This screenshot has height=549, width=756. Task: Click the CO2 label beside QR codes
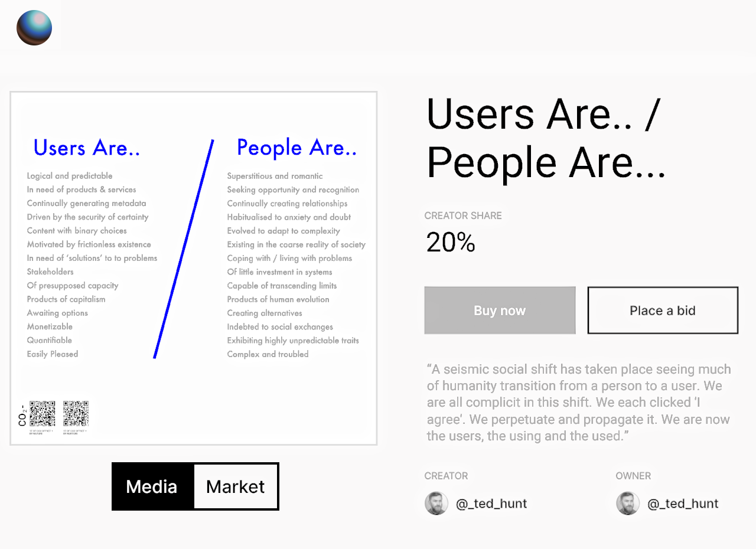click(x=22, y=415)
